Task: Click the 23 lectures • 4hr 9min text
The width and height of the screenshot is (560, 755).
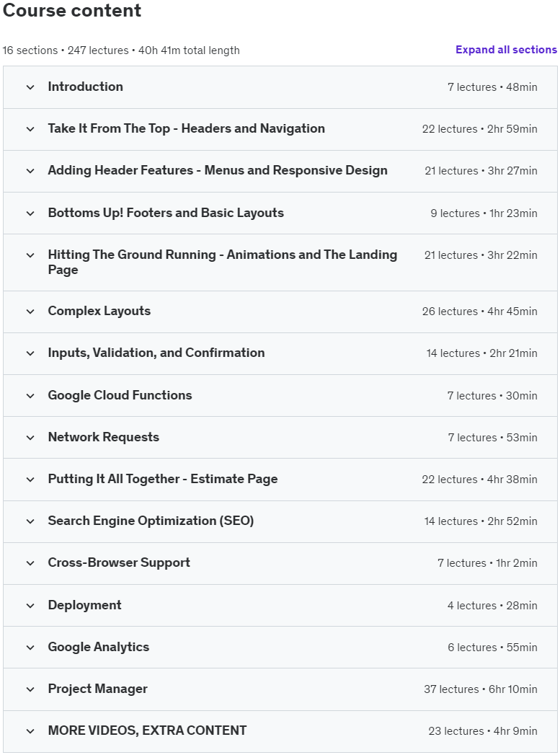Action: coord(483,731)
